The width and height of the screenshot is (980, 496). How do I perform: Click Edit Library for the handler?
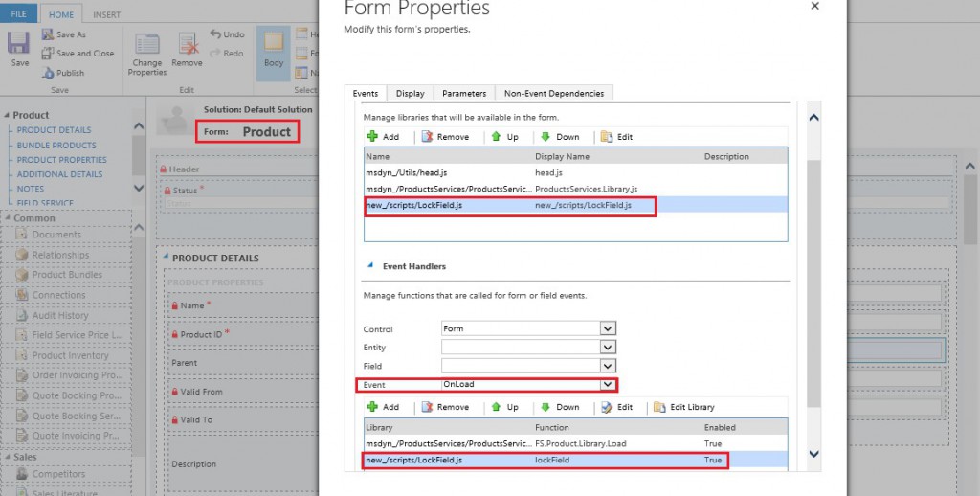coord(683,407)
